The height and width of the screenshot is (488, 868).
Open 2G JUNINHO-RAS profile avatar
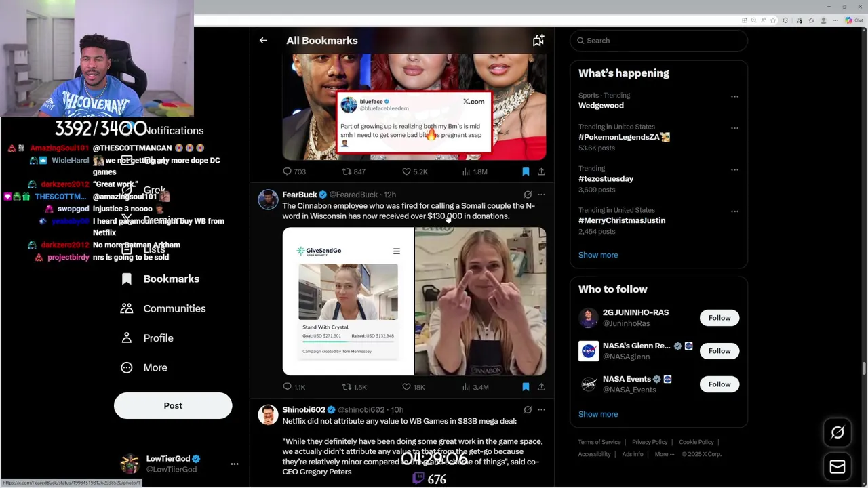[x=589, y=318]
